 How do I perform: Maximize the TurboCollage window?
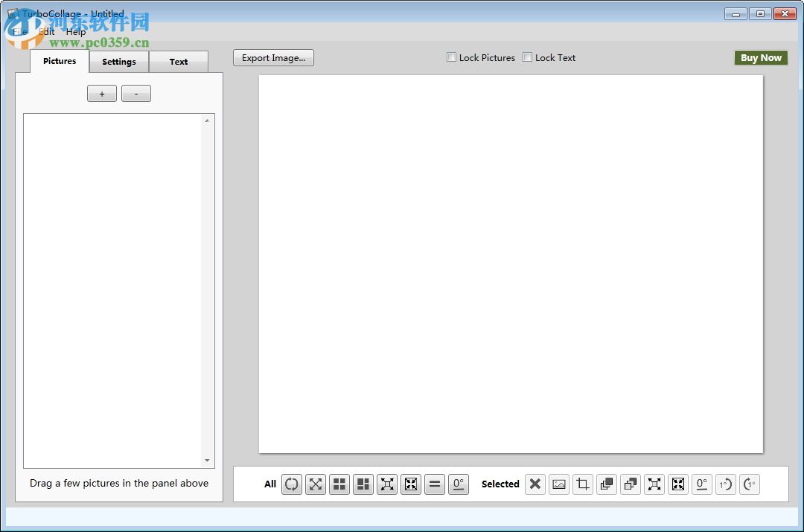pos(760,14)
